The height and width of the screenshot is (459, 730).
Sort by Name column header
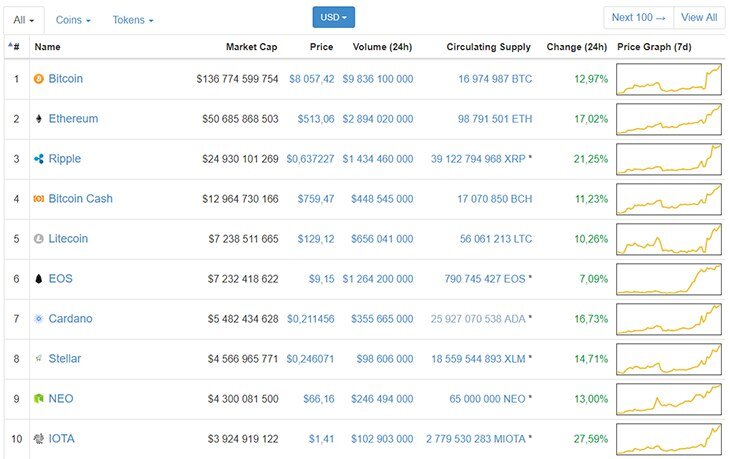click(x=47, y=47)
